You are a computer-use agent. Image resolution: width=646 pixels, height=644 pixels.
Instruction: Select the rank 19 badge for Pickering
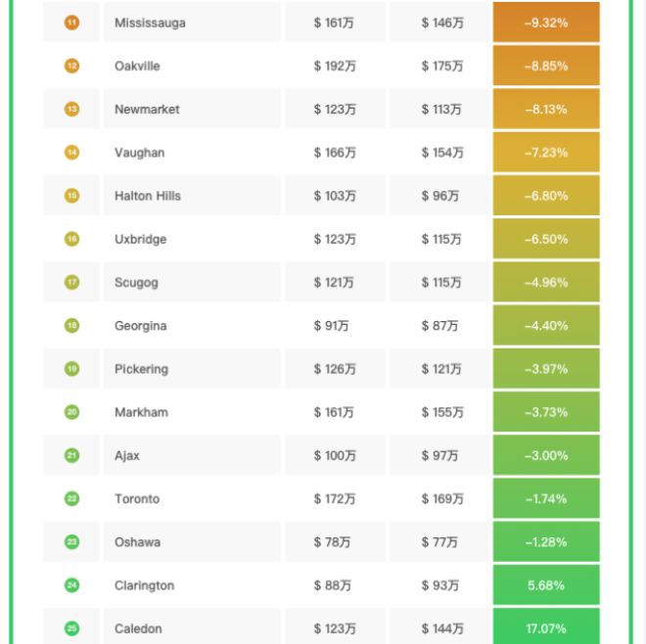click(71, 369)
